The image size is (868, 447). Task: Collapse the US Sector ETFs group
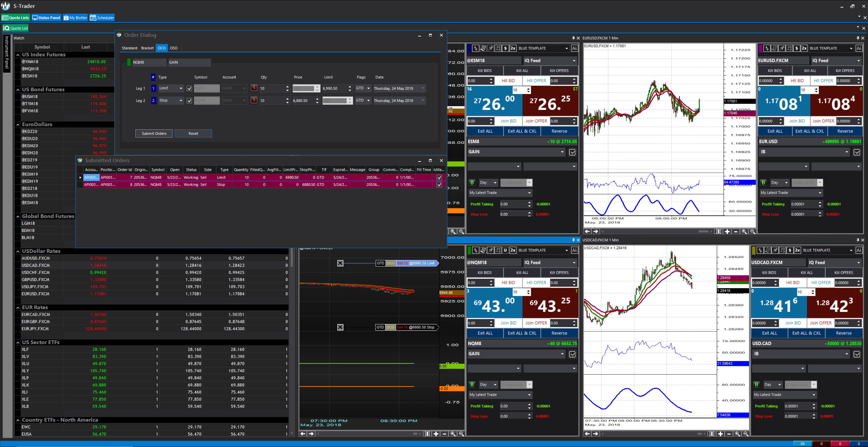(x=18, y=343)
